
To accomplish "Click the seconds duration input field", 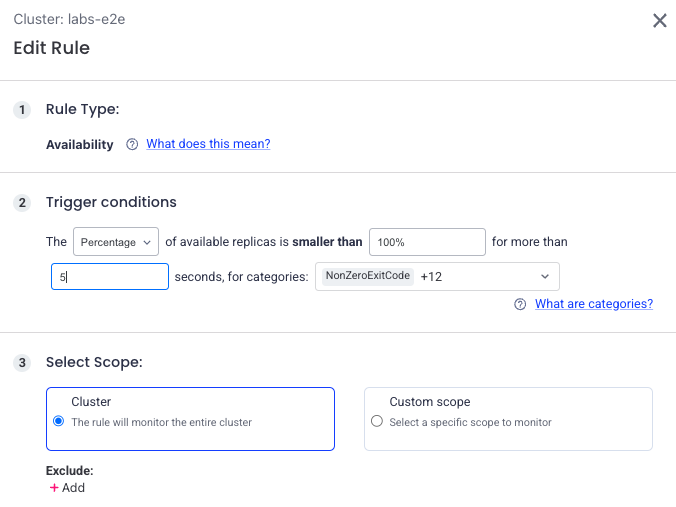I will click(x=110, y=276).
